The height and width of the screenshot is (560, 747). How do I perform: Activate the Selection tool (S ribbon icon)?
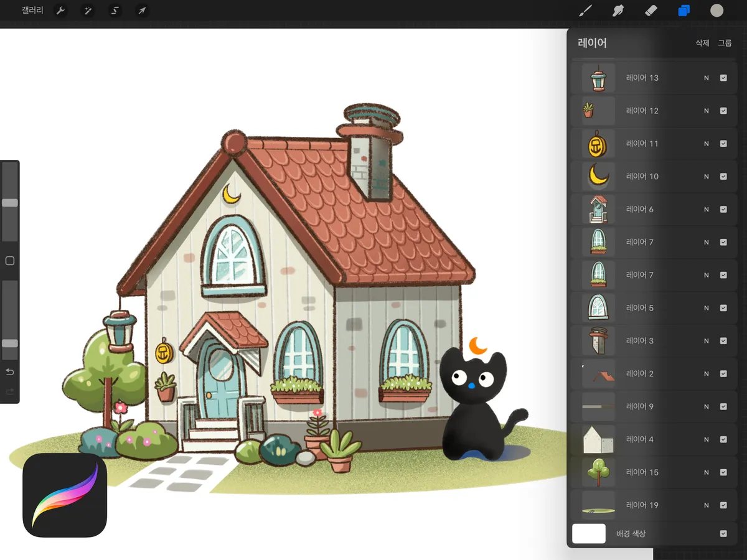pos(115,11)
